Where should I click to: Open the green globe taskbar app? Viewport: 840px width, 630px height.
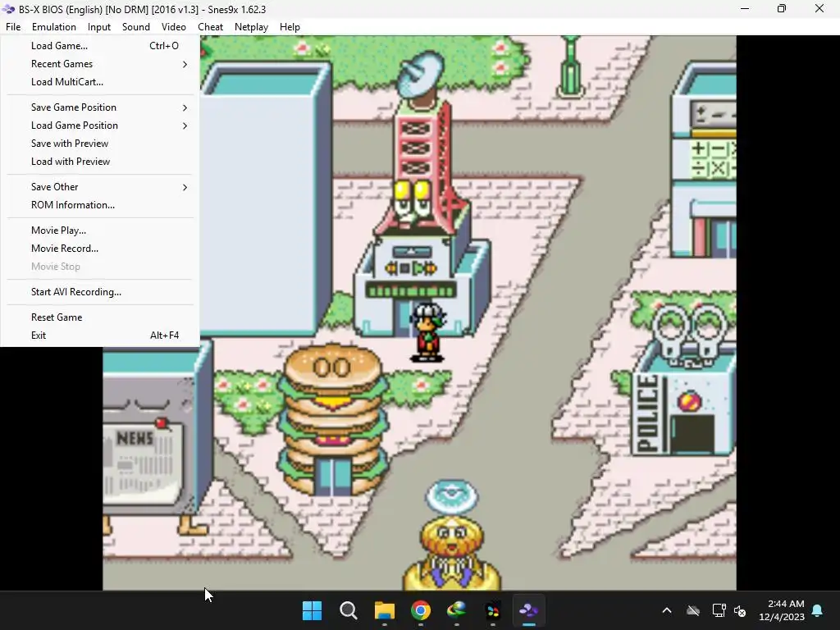coord(456,610)
